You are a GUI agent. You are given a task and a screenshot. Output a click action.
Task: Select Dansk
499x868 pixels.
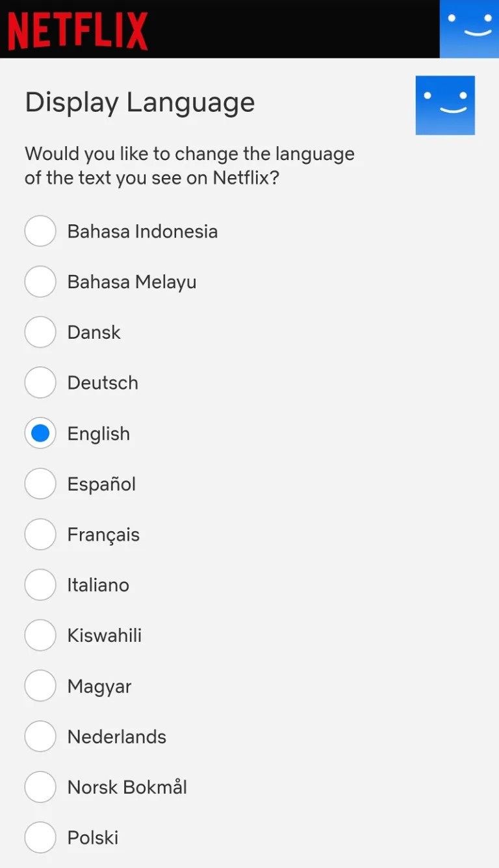point(40,332)
